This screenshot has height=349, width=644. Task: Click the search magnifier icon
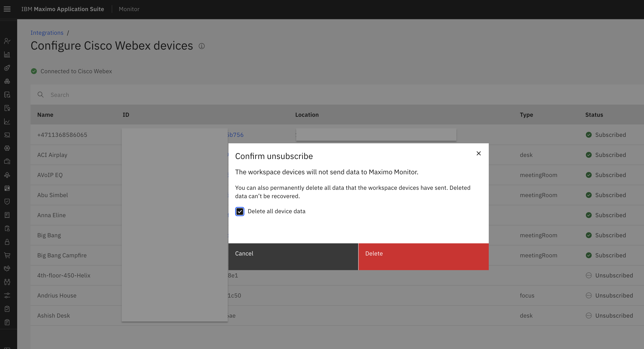click(40, 95)
